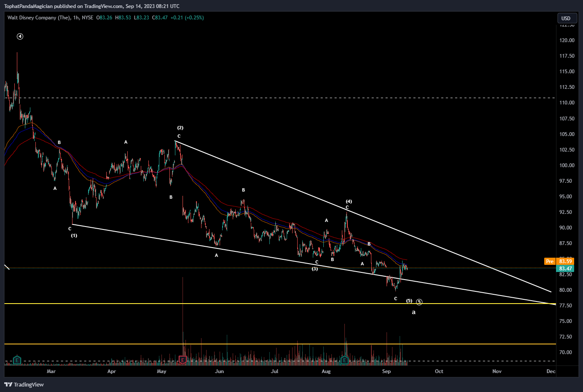
Task: Click the Jun label on time axis
Action: tap(219, 371)
